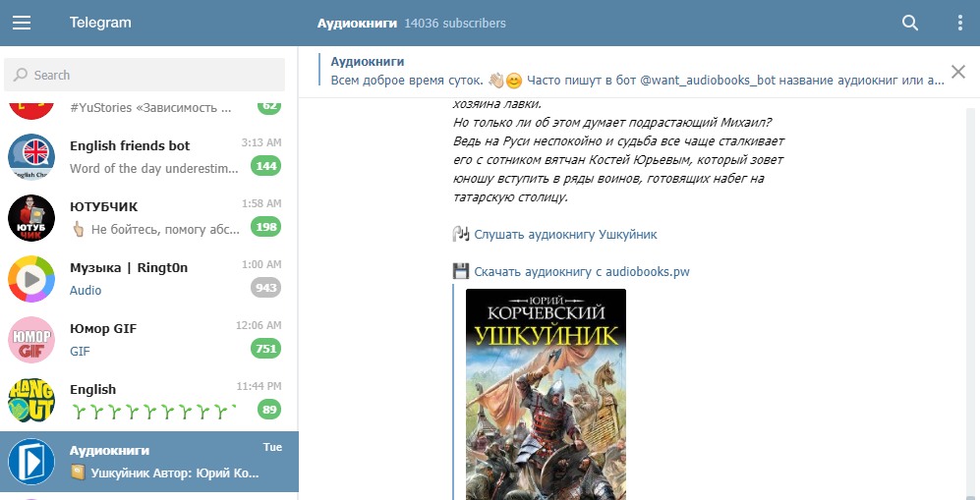The height and width of the screenshot is (500, 980).
Task: Open the English Hang Out chat avatar
Action: [x=31, y=401]
